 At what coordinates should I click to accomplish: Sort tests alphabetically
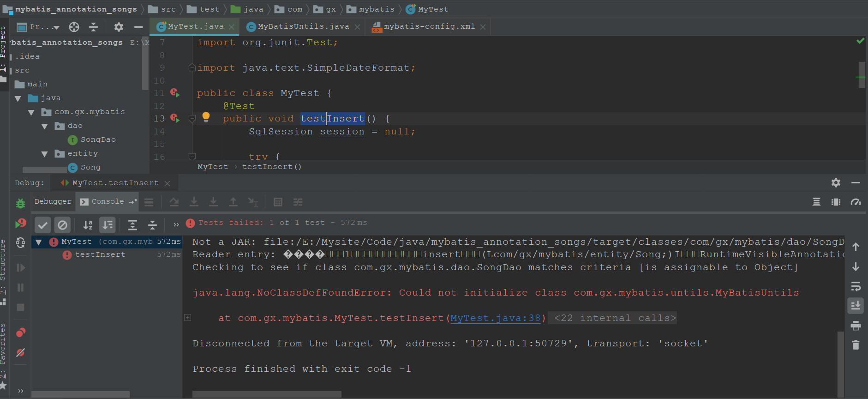[x=88, y=225]
